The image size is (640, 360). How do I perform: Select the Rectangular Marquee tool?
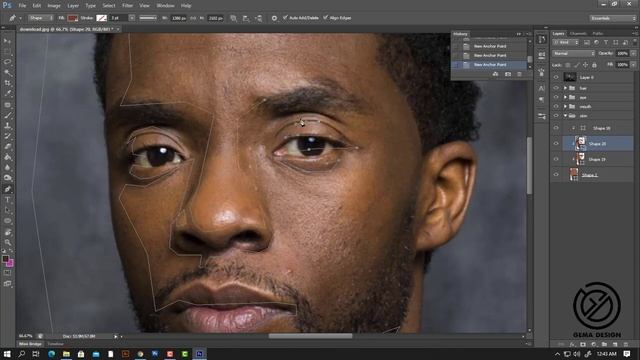(7, 52)
